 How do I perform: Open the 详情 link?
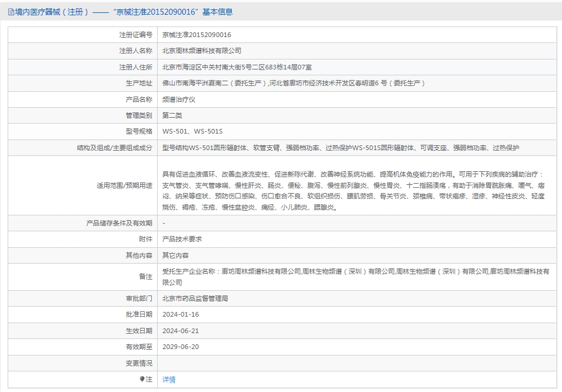coord(169,380)
